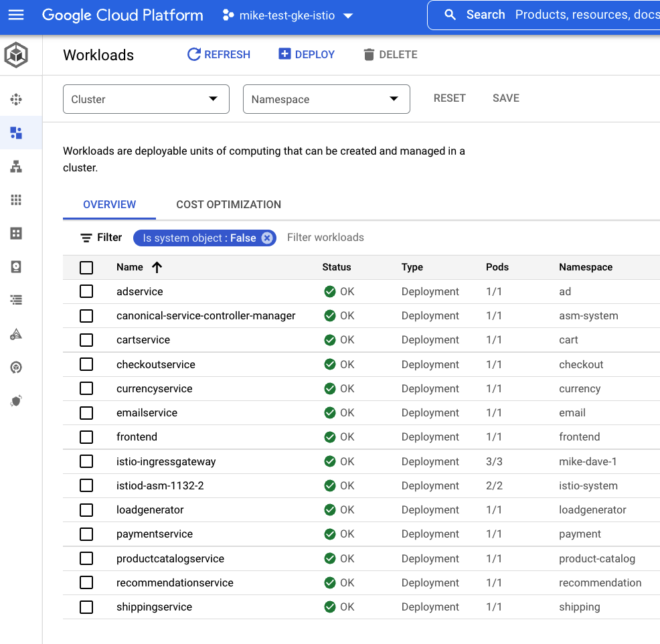Click the green OK status icon for frontend
The width and height of the screenshot is (660, 644).
tap(330, 437)
